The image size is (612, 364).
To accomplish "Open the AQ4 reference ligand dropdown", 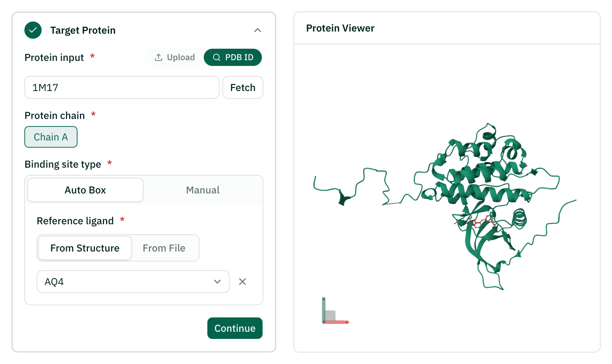I will [x=133, y=282].
